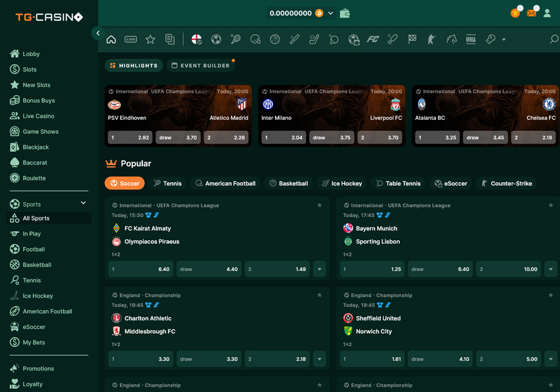Open the Tennis sport icon in toolbar
Viewport: 560px width, 392px height.
pos(235,39)
